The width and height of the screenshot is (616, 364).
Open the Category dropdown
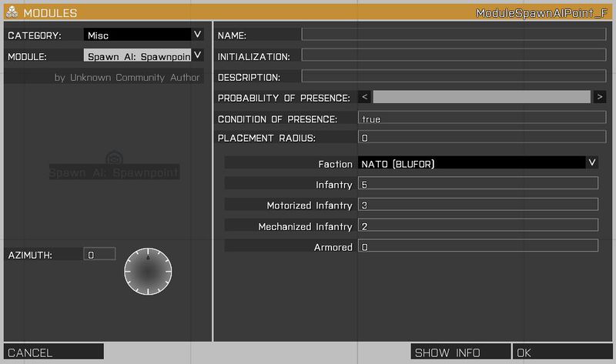click(143, 35)
